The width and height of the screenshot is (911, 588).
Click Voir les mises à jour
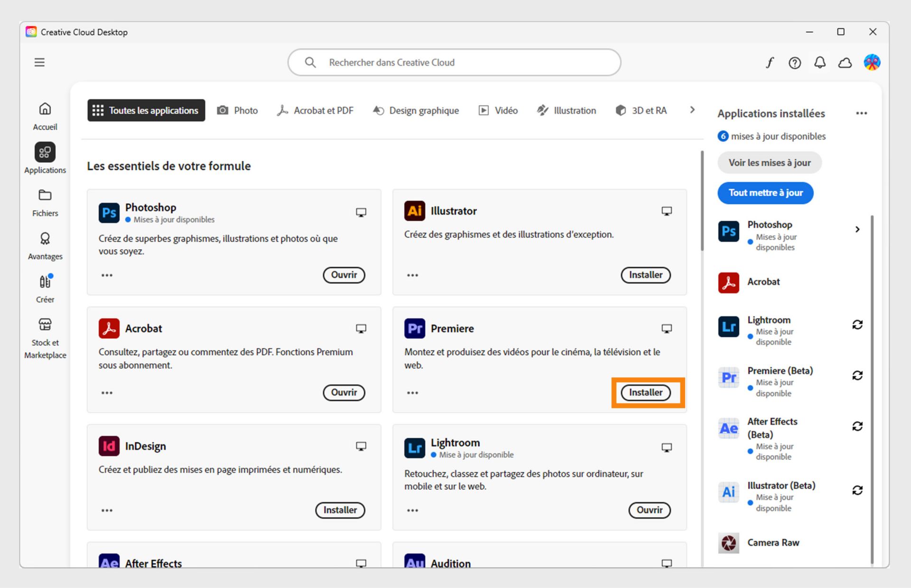(770, 163)
